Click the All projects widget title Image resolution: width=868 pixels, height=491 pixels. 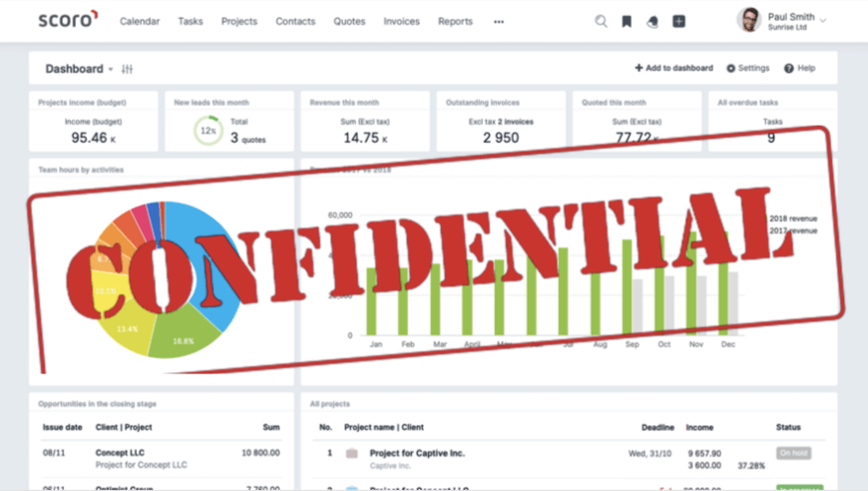tap(330, 404)
